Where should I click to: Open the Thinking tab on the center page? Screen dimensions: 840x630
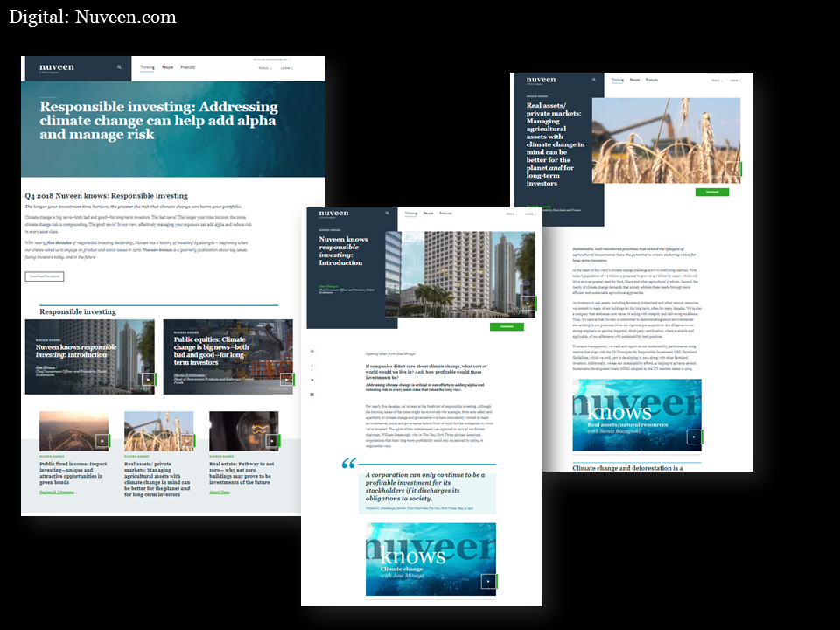tap(411, 213)
